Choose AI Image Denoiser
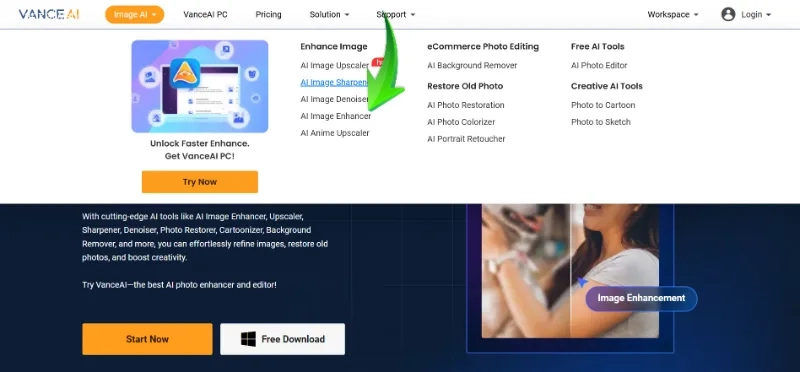This screenshot has width=800, height=372. pos(335,99)
